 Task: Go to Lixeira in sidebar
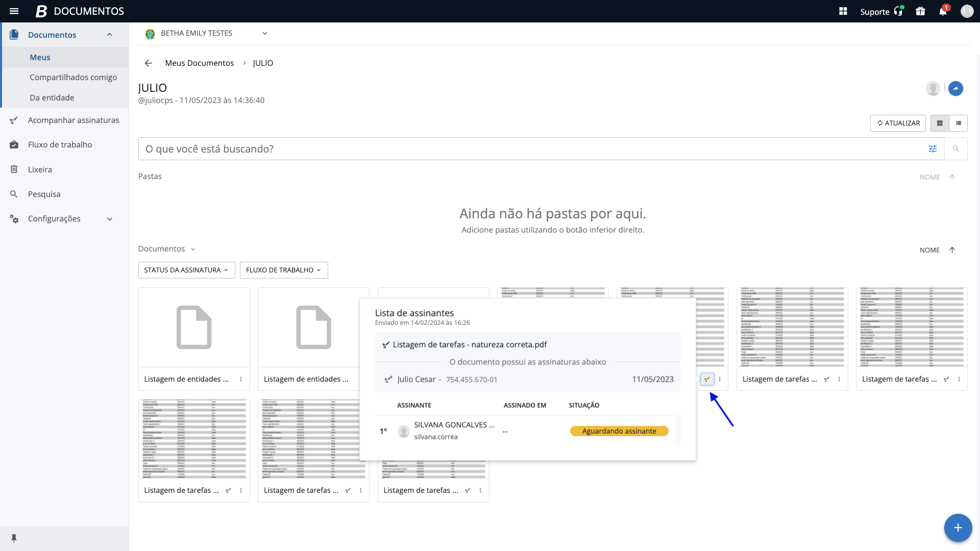pyautogui.click(x=40, y=169)
